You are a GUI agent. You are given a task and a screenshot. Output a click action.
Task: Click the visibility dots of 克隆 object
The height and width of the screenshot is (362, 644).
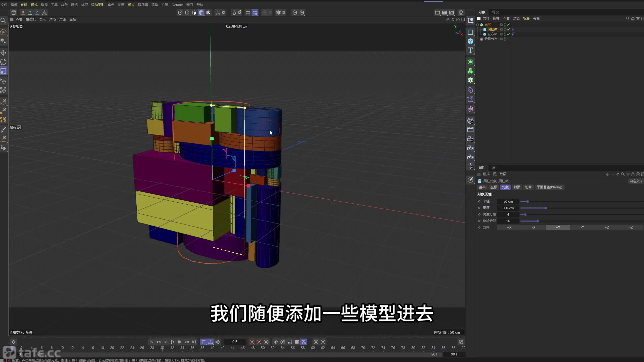pyautogui.click(x=504, y=24)
